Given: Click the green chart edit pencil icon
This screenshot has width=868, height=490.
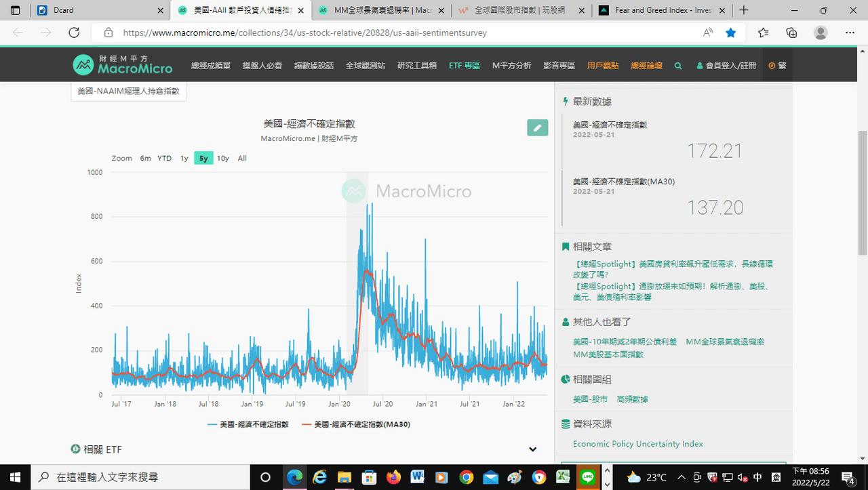Looking at the screenshot, I should pyautogui.click(x=537, y=127).
